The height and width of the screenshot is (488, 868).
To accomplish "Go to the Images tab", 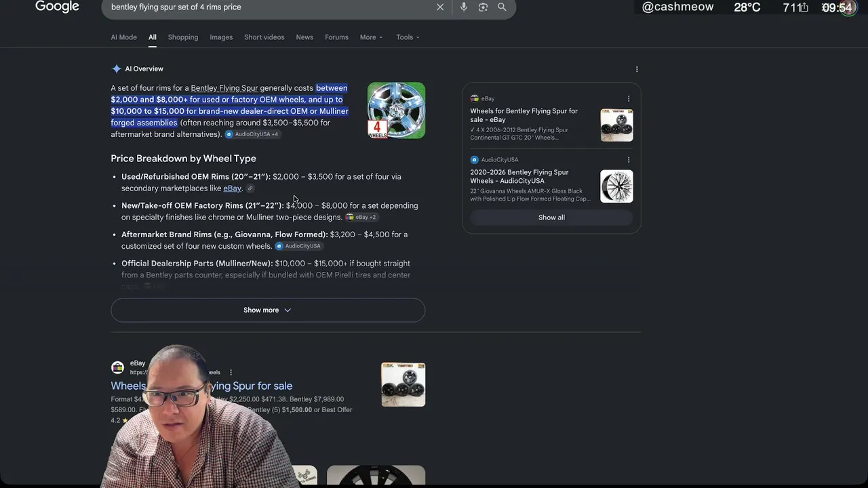I will [x=221, y=37].
